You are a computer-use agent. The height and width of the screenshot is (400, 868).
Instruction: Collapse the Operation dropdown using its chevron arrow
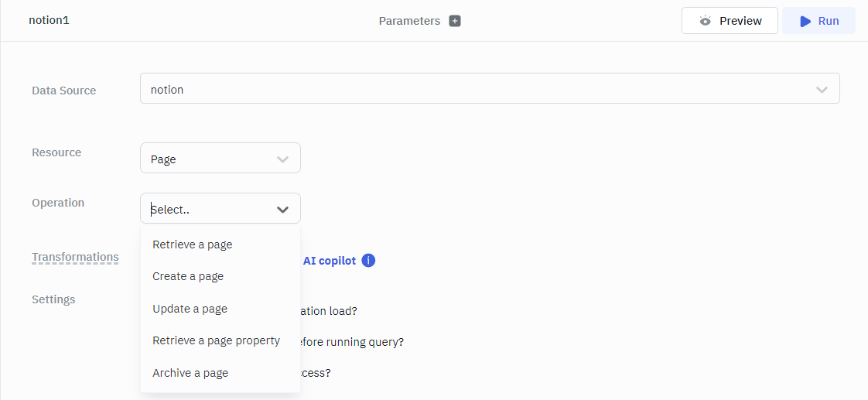click(283, 209)
